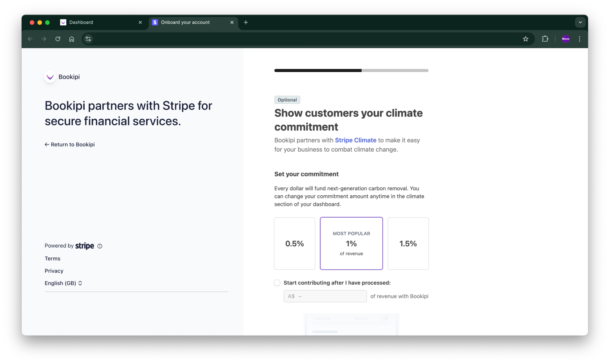
Task: Type an amount in the A$ revenue field
Action: (325, 296)
